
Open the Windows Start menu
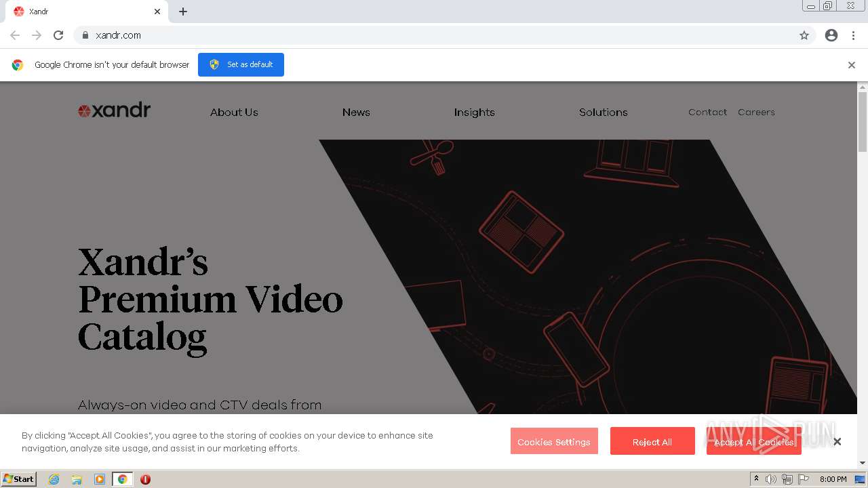(x=18, y=479)
